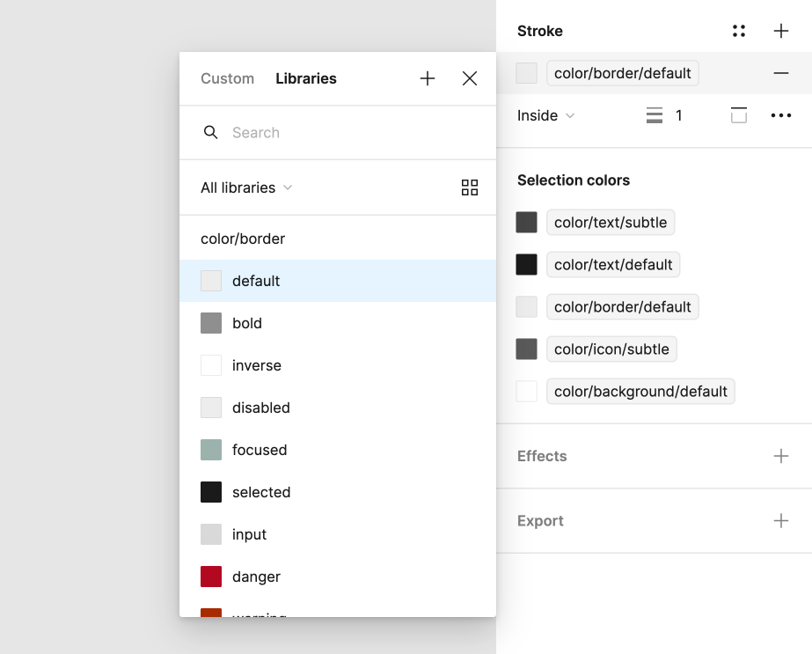The image size is (812, 654).
Task: Switch to the Libraries tab
Action: point(306,78)
